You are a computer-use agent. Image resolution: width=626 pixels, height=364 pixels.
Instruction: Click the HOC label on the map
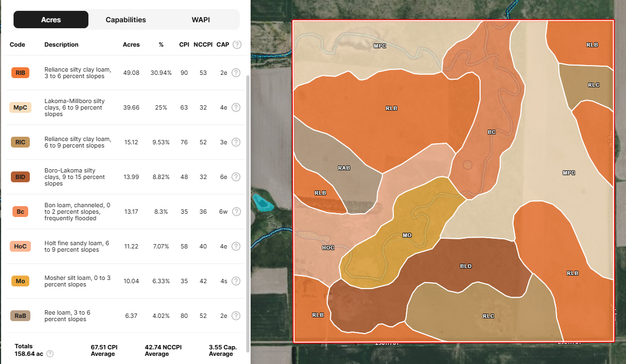[328, 248]
